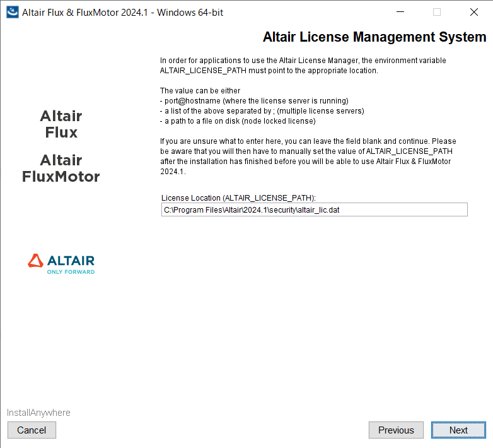
Task: Cancel the installation
Action: point(32,430)
